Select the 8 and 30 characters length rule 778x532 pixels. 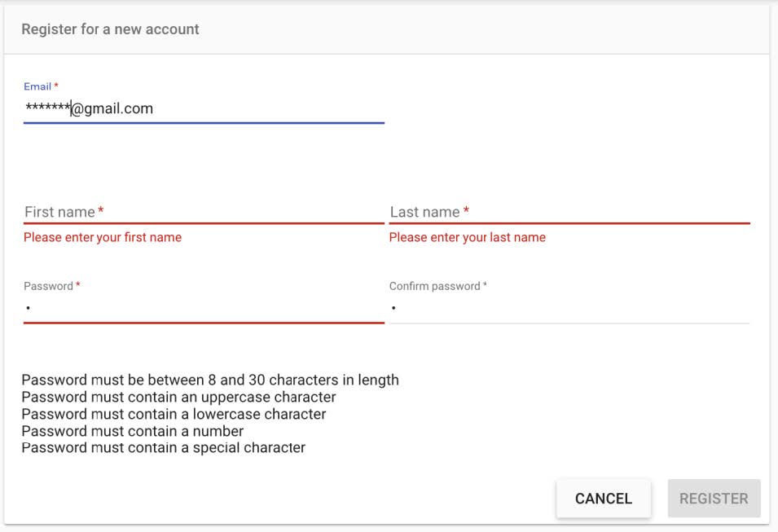[210, 380]
